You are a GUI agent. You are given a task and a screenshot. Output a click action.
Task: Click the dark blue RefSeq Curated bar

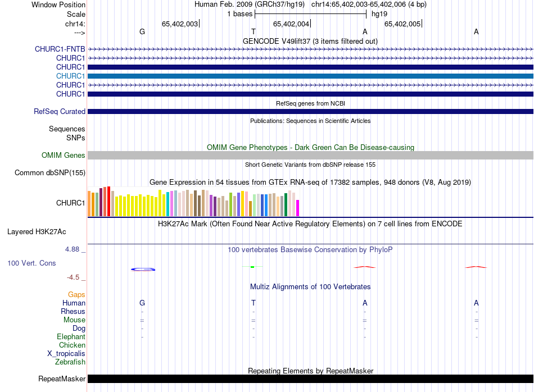point(310,111)
